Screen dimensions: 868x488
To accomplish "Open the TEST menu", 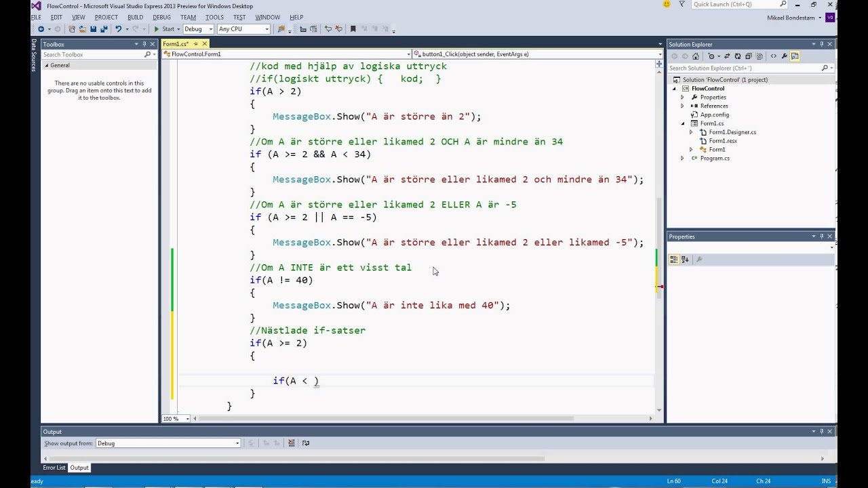I will (x=239, y=17).
